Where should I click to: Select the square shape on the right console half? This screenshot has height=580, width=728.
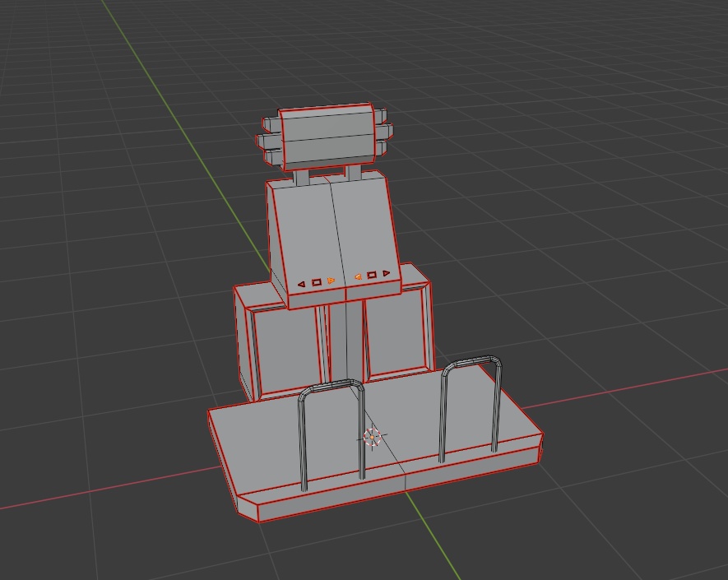[372, 276]
